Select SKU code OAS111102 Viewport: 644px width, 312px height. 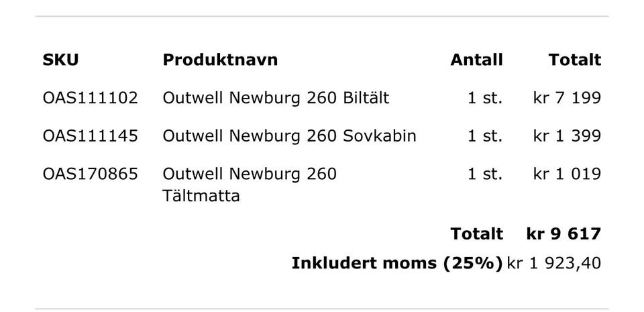[x=90, y=98]
